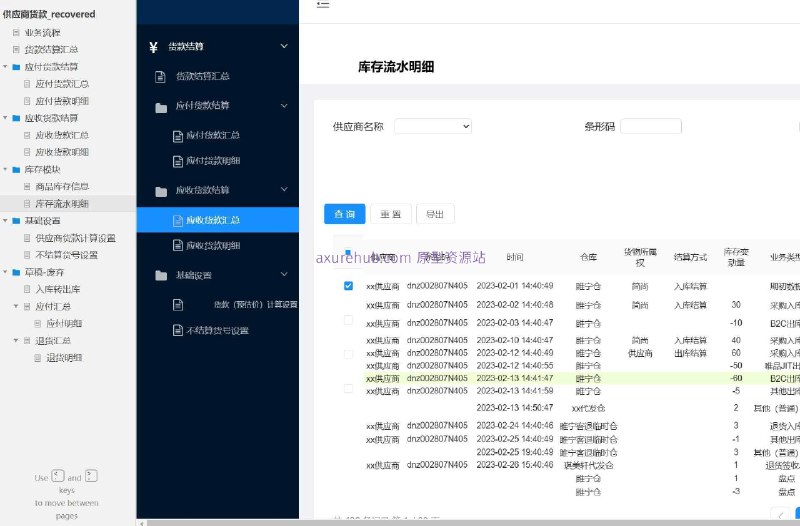Image resolution: width=800 pixels, height=526 pixels.
Task: Collapse 应付汇总 triangle in left tree
Action: point(16,306)
